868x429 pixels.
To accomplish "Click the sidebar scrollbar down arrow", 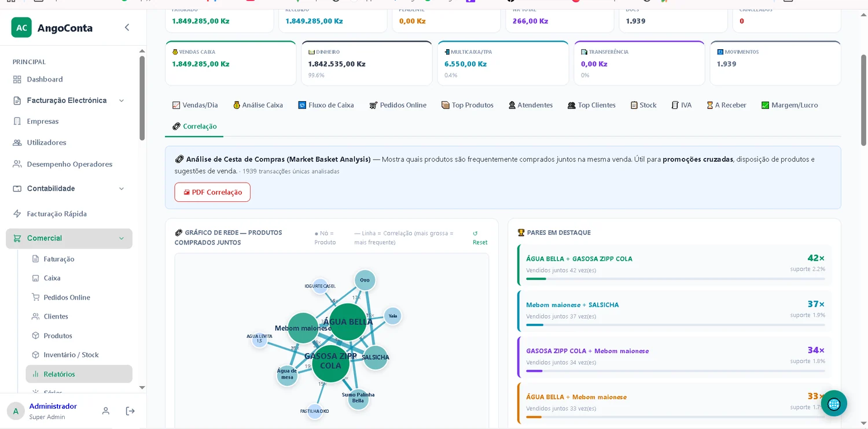I will (x=142, y=387).
